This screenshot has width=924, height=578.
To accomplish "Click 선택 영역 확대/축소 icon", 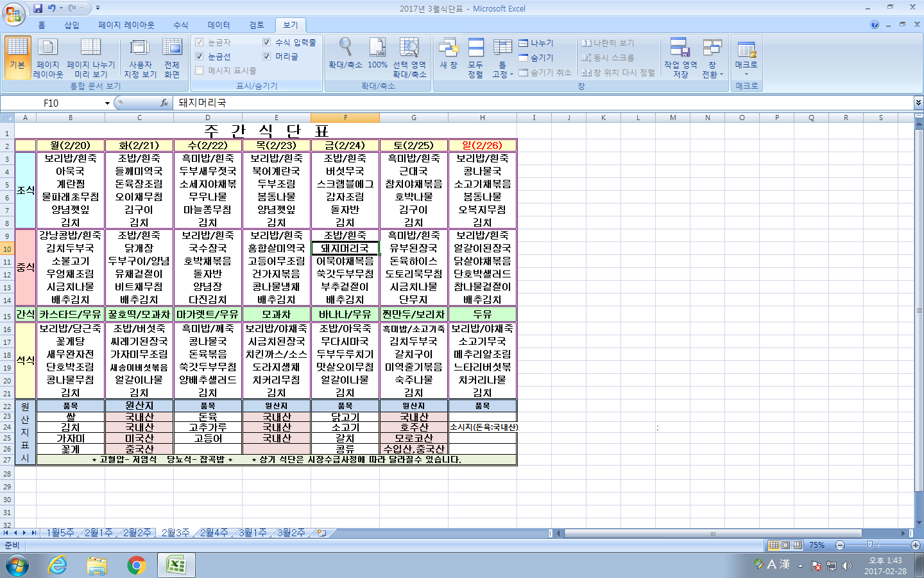I will coord(409,57).
